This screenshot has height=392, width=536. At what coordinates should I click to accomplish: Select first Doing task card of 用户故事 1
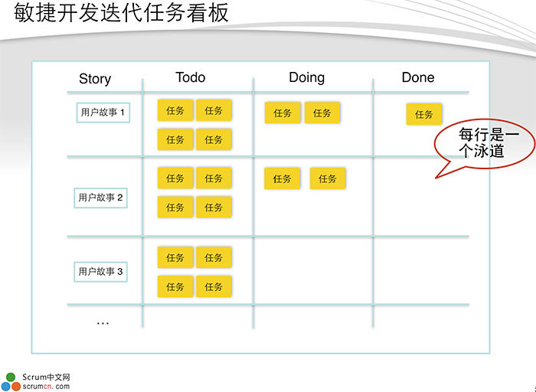point(283,113)
